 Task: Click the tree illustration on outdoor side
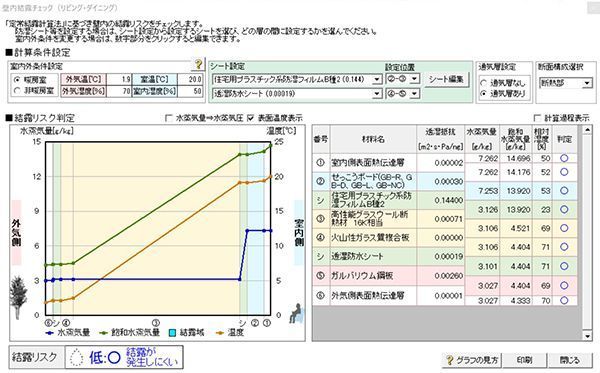tap(17, 297)
